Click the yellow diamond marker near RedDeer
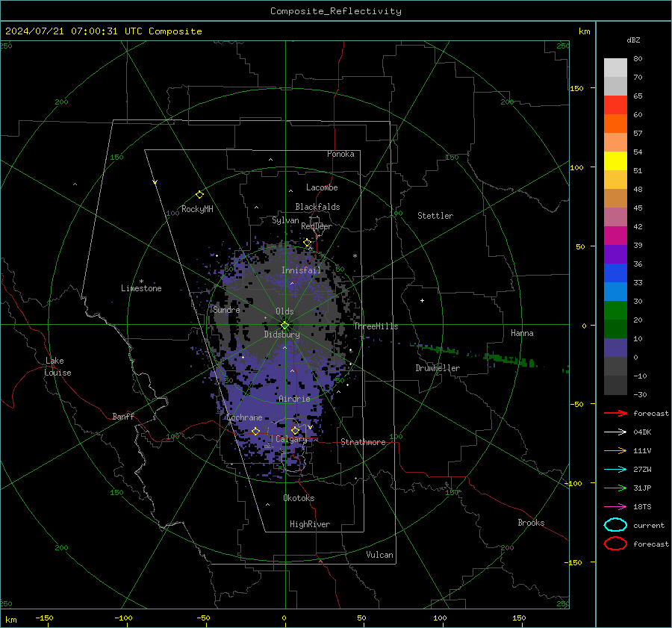This screenshot has height=628, width=672. [x=307, y=243]
